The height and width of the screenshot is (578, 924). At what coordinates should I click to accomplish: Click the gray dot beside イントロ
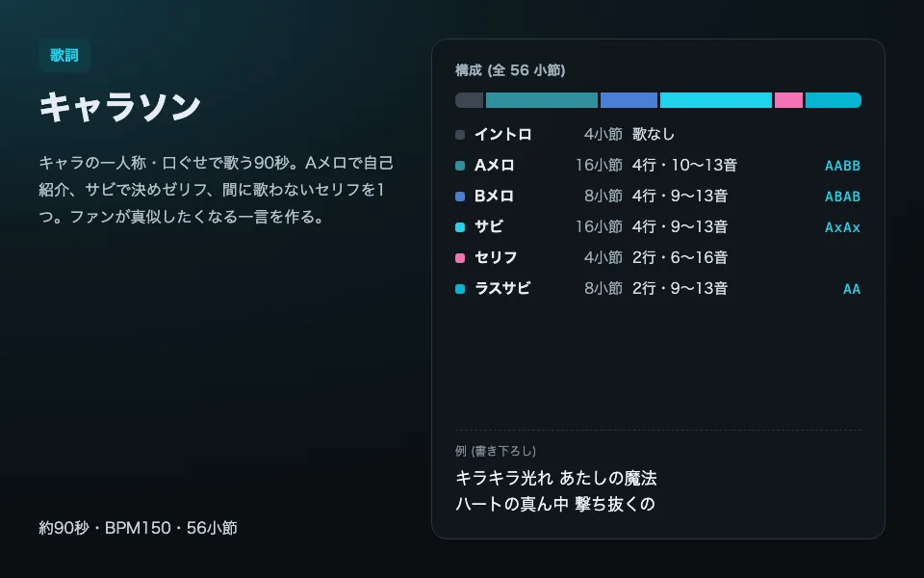460,135
